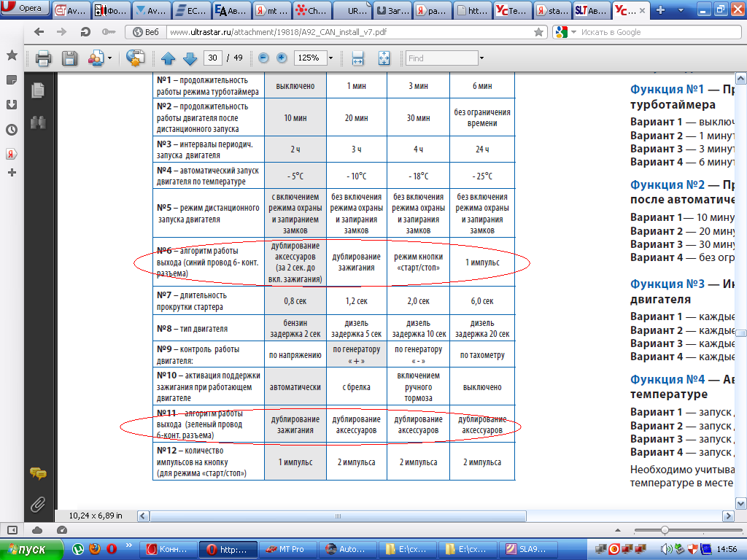
Task: Reload the current page
Action: (85, 32)
